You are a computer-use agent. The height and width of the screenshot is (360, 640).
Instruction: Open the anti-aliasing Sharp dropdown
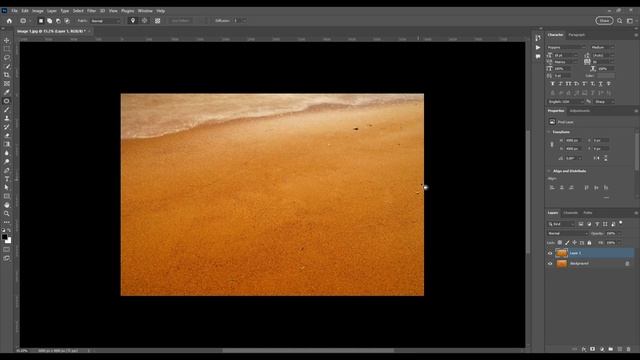click(604, 102)
